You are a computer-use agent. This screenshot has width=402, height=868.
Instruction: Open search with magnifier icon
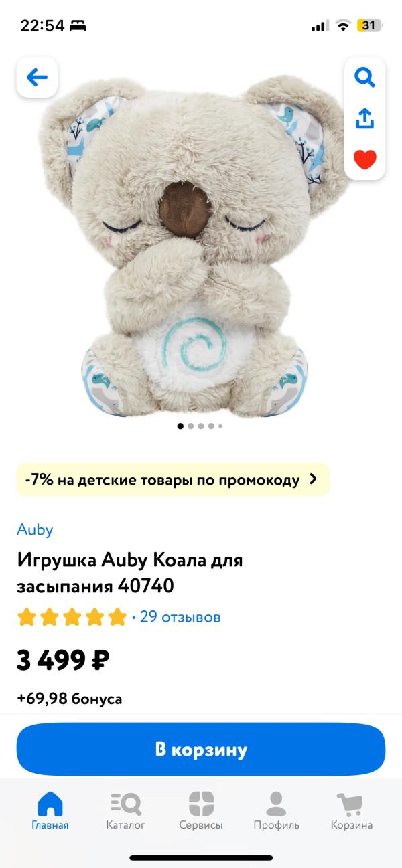click(x=364, y=78)
